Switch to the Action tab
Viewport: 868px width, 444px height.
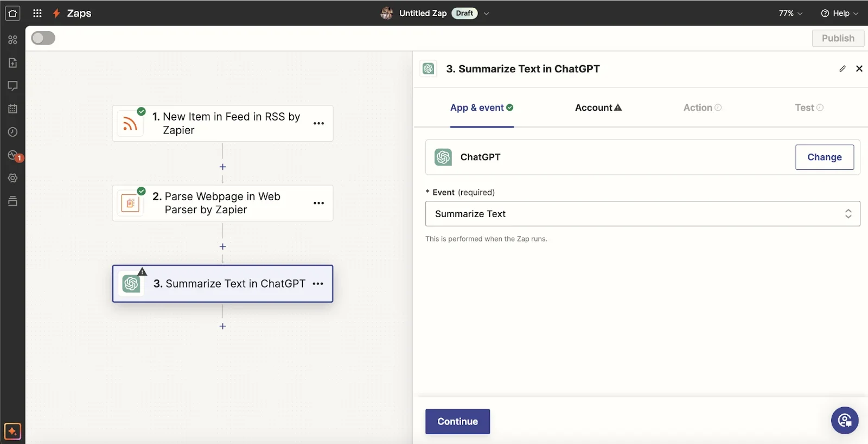tap(703, 107)
